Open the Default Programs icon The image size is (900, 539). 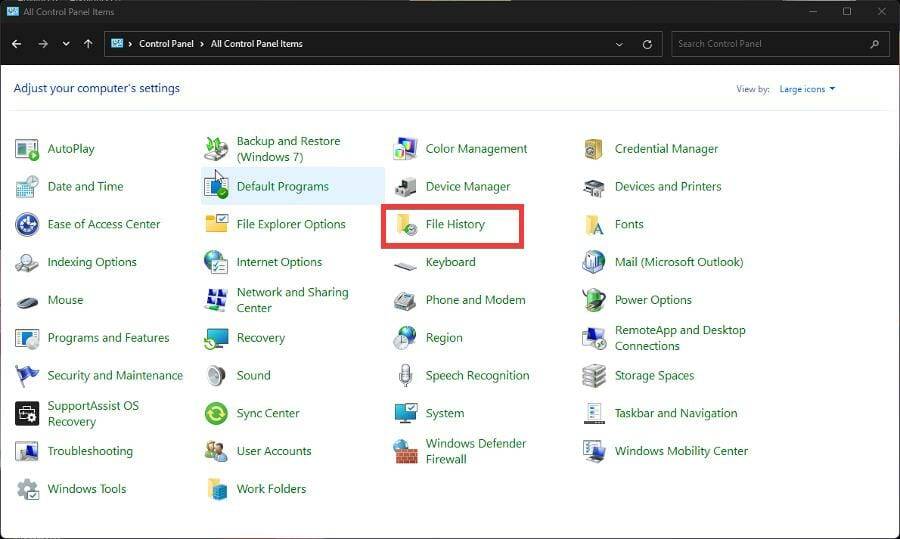coord(216,187)
